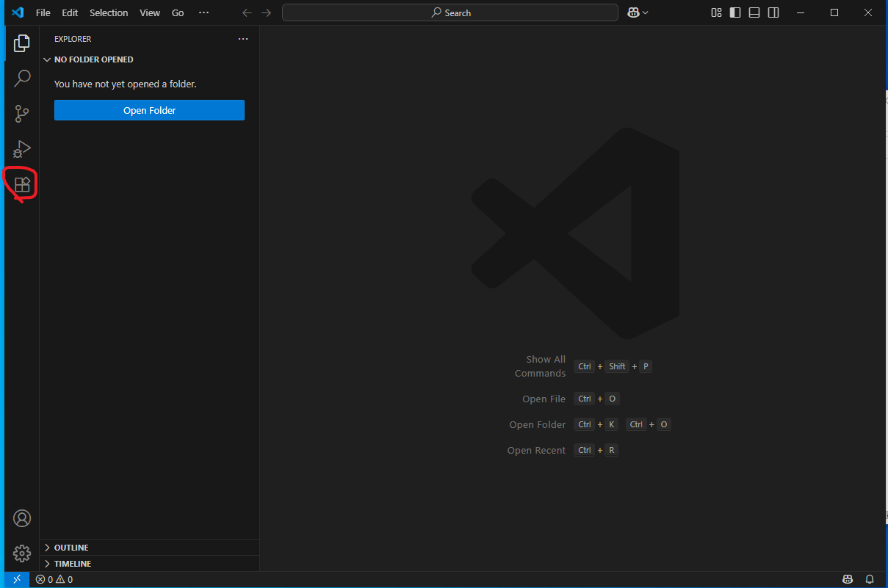Image resolution: width=888 pixels, height=588 pixels.
Task: Toggle Secondary Side Bar visibility
Action: pos(773,12)
